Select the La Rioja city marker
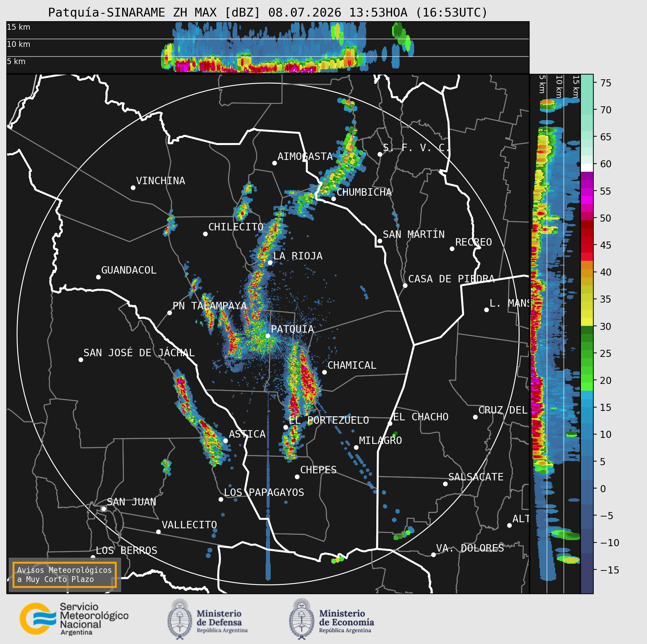 tap(270, 262)
